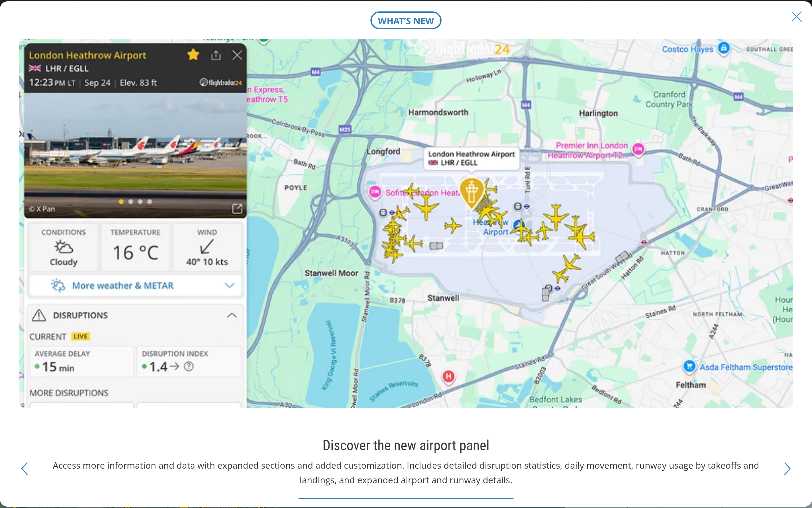Go to the next What's New slide
Image resolution: width=812 pixels, height=508 pixels.
point(787,468)
